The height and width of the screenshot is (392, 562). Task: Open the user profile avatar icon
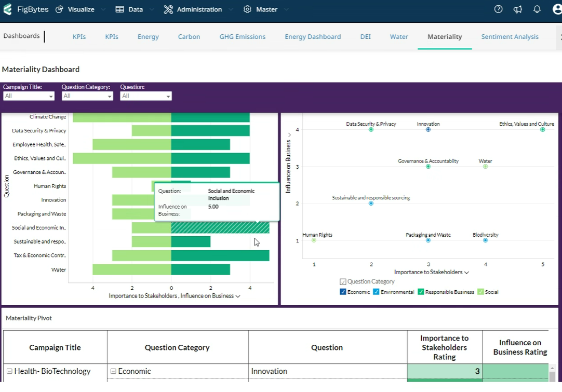click(x=557, y=9)
